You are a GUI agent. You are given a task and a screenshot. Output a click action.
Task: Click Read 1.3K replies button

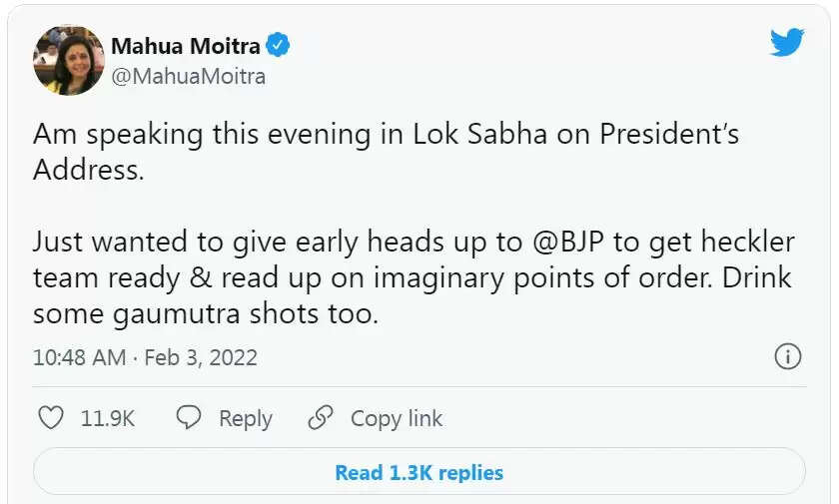click(x=419, y=472)
